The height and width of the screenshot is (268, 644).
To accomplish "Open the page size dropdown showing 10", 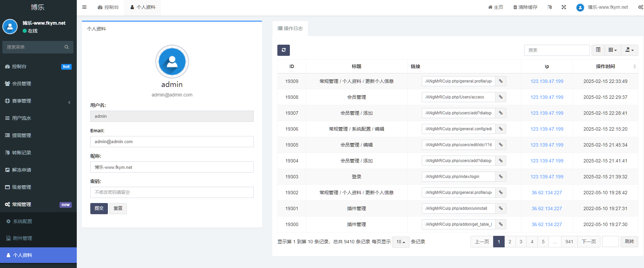I will [400, 242].
